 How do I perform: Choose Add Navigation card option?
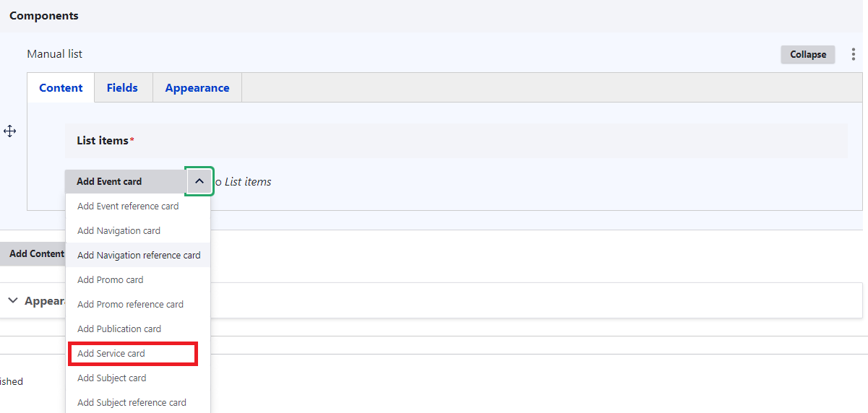[x=119, y=230]
